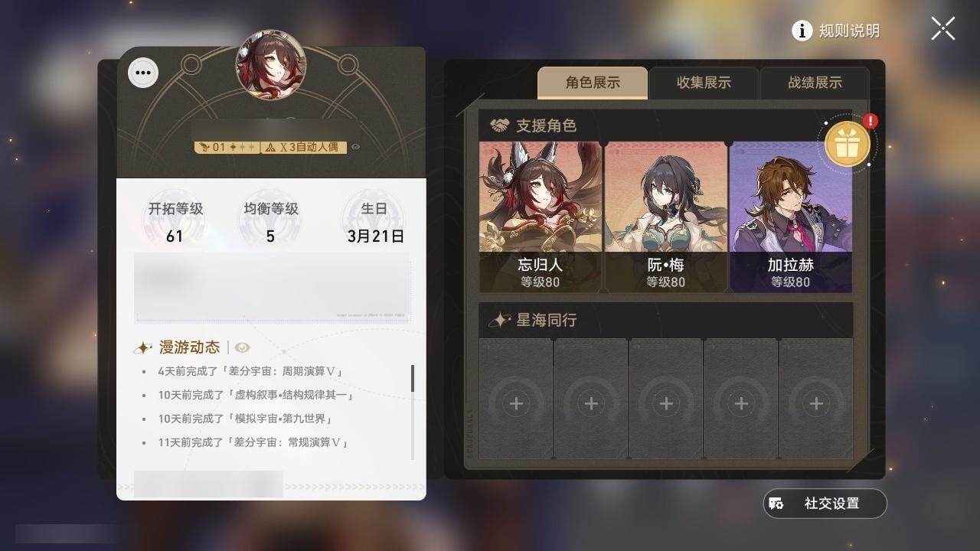The width and height of the screenshot is (980, 551).
Task: Add character in last 星海同行 slot
Action: tap(816, 399)
